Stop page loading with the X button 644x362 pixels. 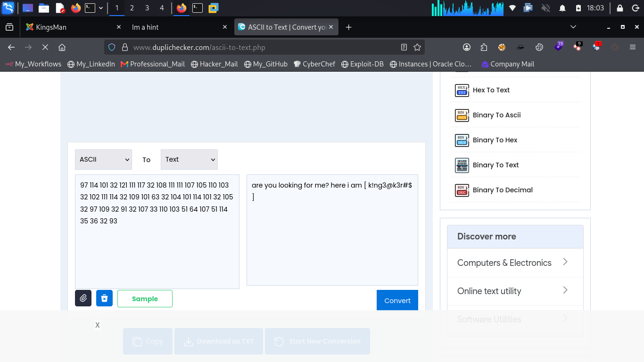coord(45,47)
